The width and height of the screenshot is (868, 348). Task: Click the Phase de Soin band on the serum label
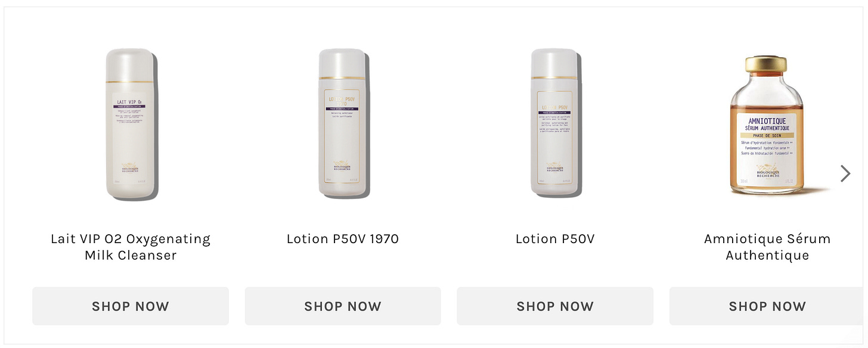pos(767,135)
